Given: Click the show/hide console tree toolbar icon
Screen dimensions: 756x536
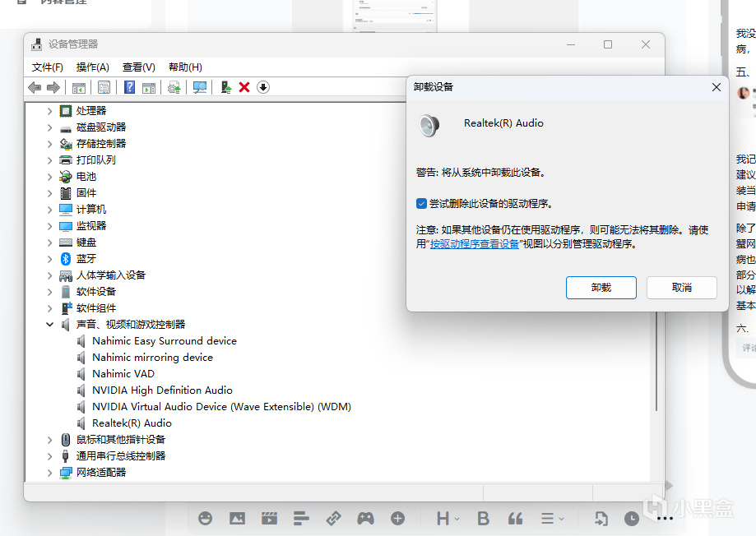Looking at the screenshot, I should (79, 87).
